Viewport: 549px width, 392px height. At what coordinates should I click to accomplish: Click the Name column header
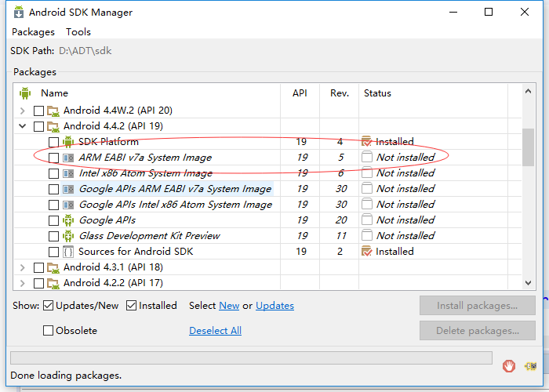click(54, 93)
